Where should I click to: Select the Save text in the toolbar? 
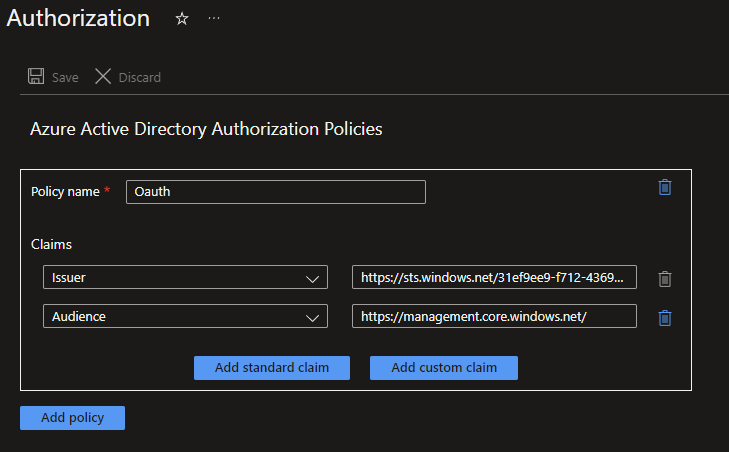pyautogui.click(x=65, y=78)
